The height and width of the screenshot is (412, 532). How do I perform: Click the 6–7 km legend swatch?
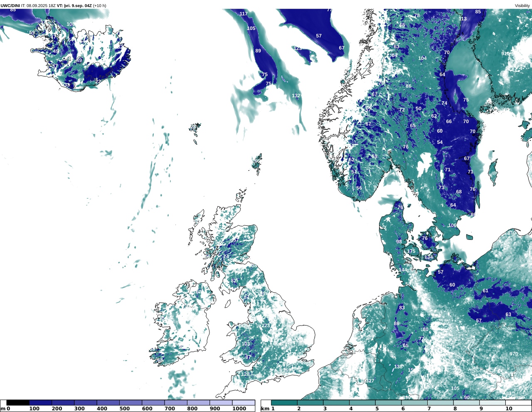[414, 402]
